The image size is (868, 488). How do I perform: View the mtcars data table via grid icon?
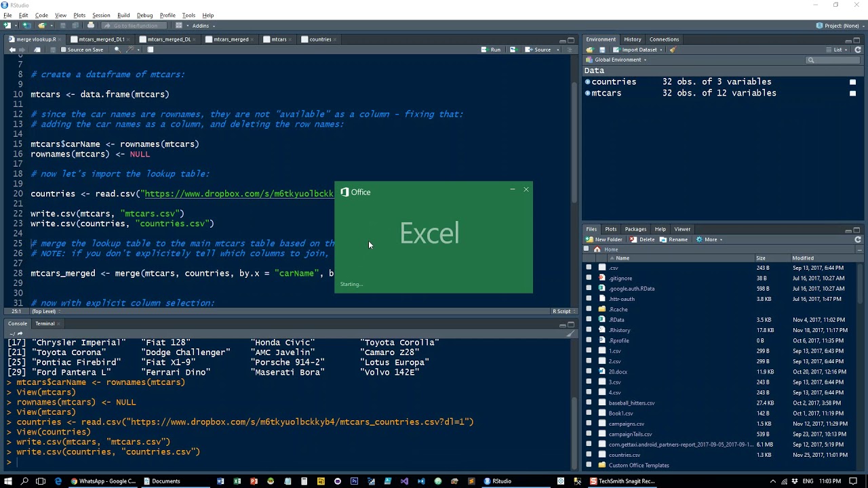(852, 94)
